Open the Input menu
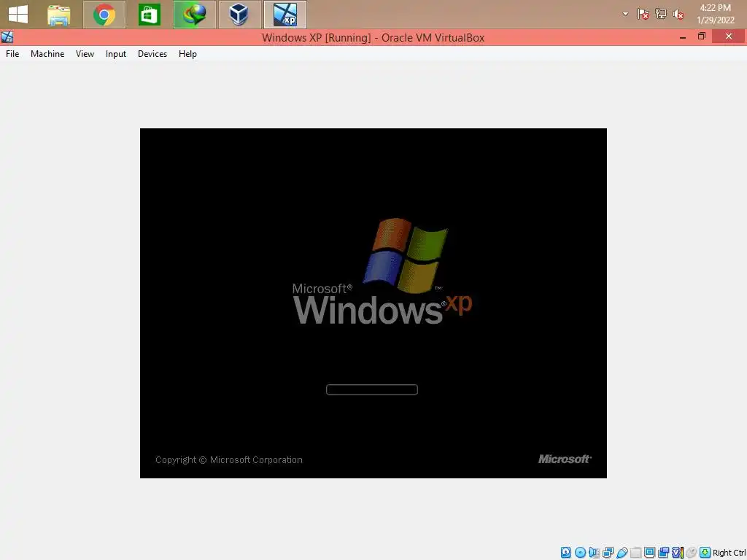Viewport: 747px width, 560px height. pyautogui.click(x=116, y=54)
